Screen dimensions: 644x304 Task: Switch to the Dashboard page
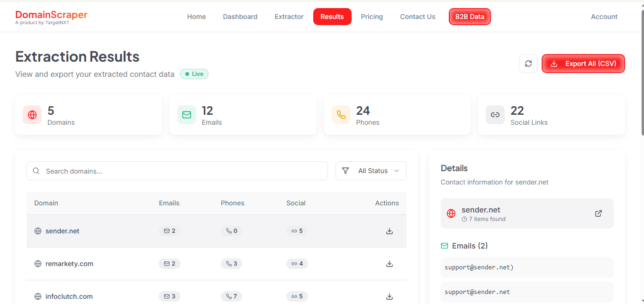click(240, 16)
